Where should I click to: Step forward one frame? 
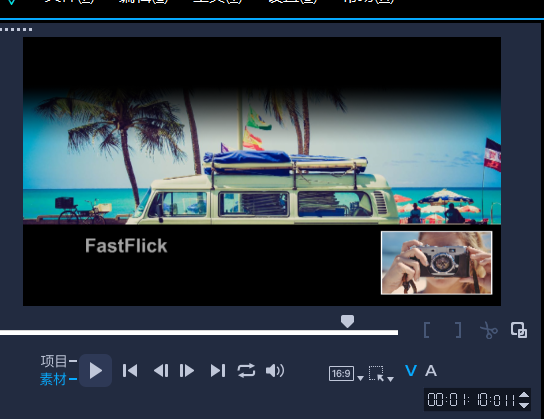coord(187,371)
